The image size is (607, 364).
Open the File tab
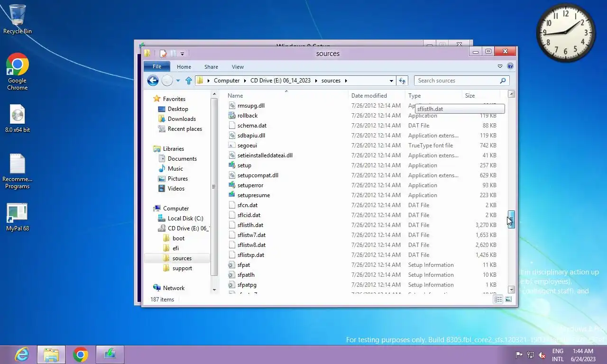157,66
